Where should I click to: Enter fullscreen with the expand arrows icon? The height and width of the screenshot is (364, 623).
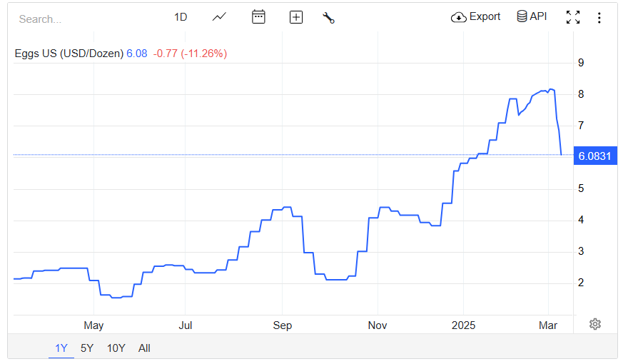(x=573, y=17)
